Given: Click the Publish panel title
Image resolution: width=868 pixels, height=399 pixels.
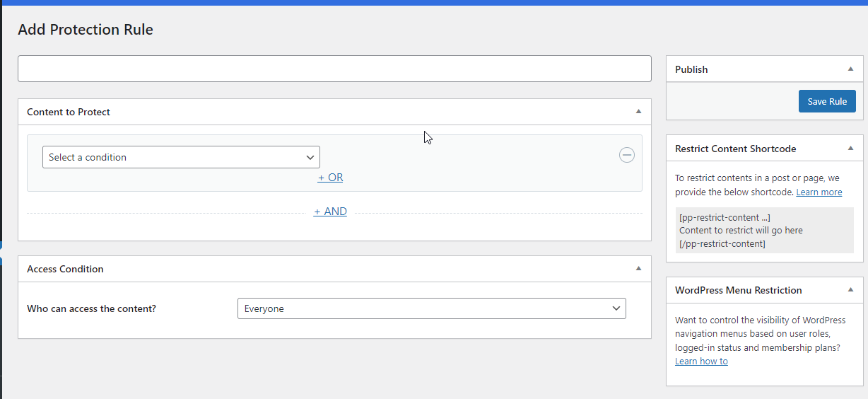Looking at the screenshot, I should [x=691, y=69].
